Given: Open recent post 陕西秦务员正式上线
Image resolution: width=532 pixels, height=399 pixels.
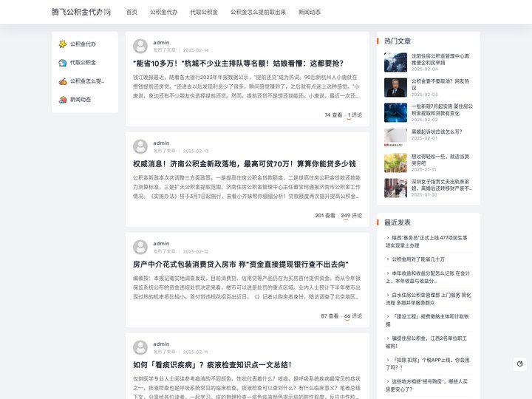Looking at the screenshot, I should pyautogui.click(x=426, y=242).
